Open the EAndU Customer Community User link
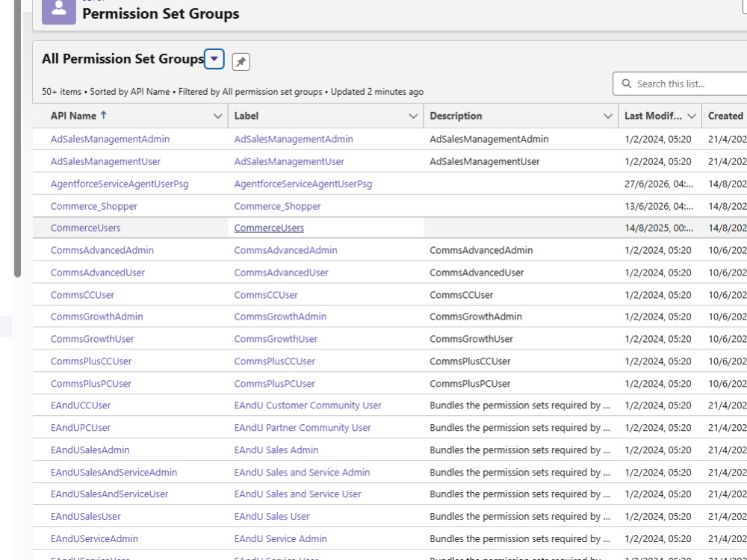The image size is (747, 560). [x=308, y=405]
